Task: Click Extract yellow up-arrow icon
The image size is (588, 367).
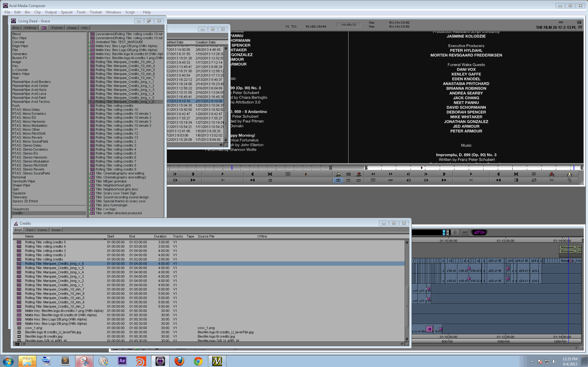Action: 570,174
